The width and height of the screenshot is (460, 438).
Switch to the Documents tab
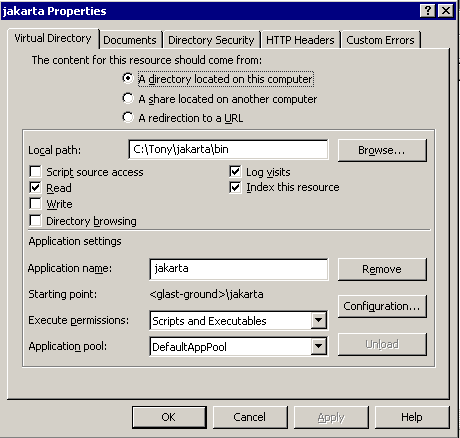tap(130, 40)
